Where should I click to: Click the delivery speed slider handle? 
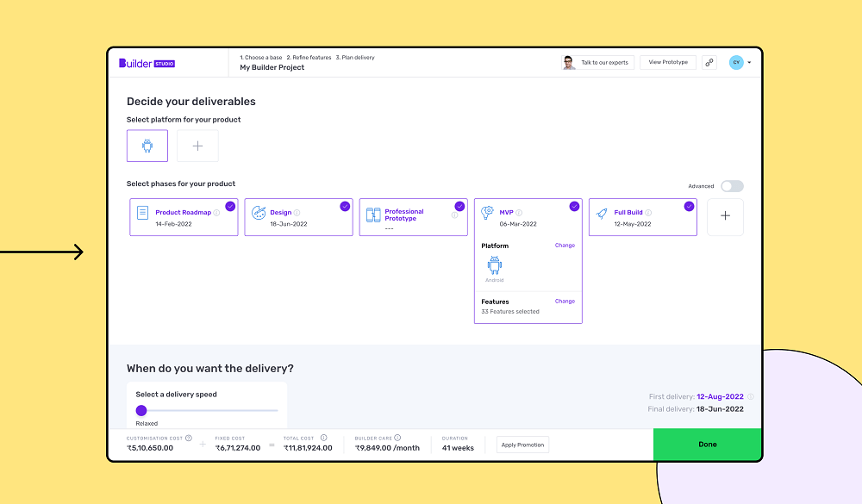141,410
